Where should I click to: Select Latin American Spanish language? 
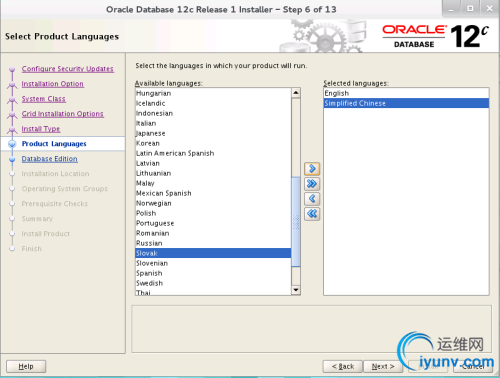tap(213, 153)
